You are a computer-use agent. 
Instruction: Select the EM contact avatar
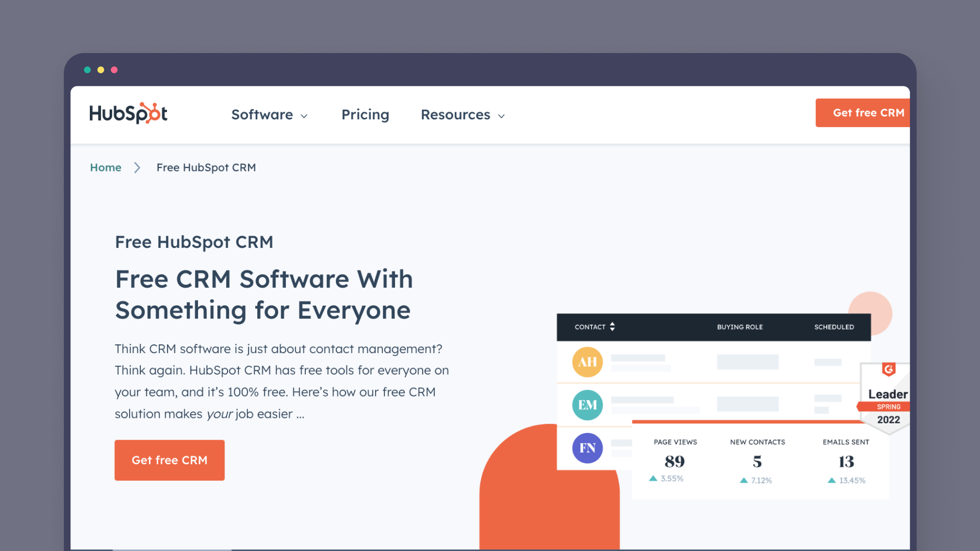point(587,405)
